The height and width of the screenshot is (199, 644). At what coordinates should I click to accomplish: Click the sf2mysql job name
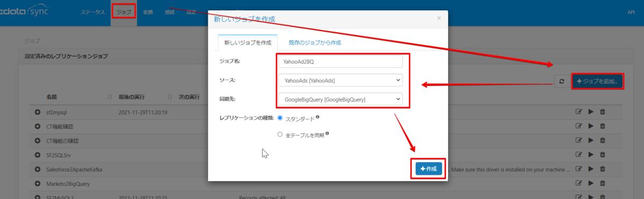pyautogui.click(x=56, y=112)
